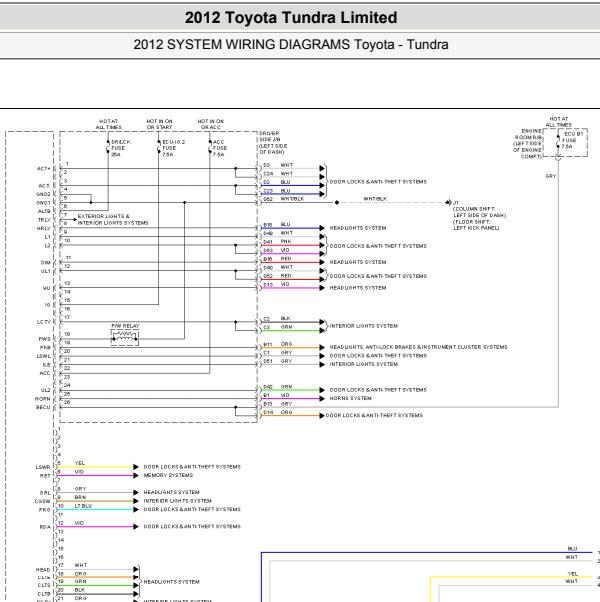Click the PKB pin label
This screenshot has height=602, width=600.
click(x=45, y=347)
